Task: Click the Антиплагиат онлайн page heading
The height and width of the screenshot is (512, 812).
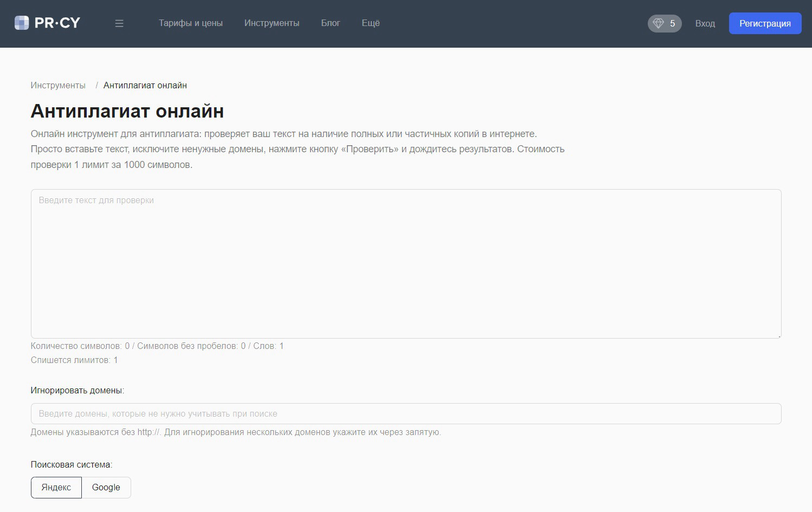Action: pos(127,111)
